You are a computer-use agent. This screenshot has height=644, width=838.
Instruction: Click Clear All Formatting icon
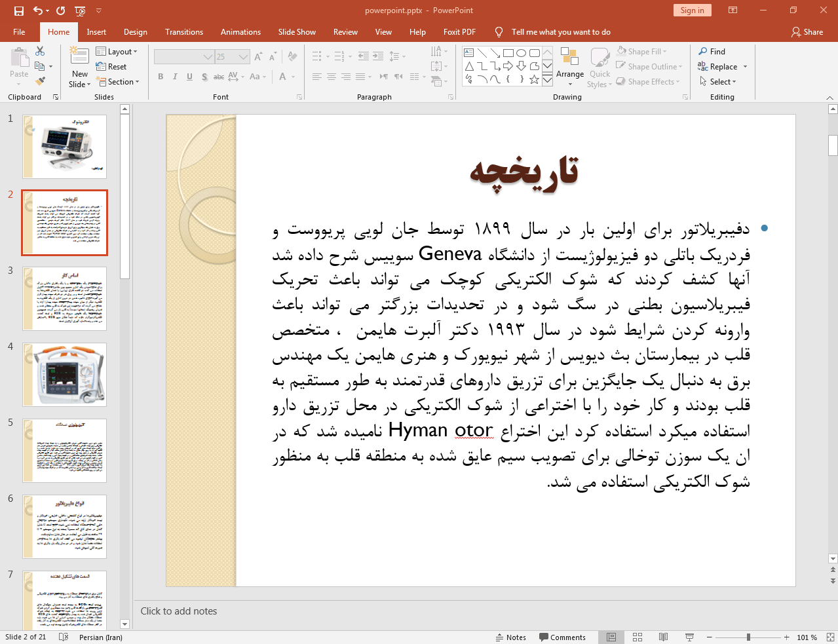coord(292,57)
